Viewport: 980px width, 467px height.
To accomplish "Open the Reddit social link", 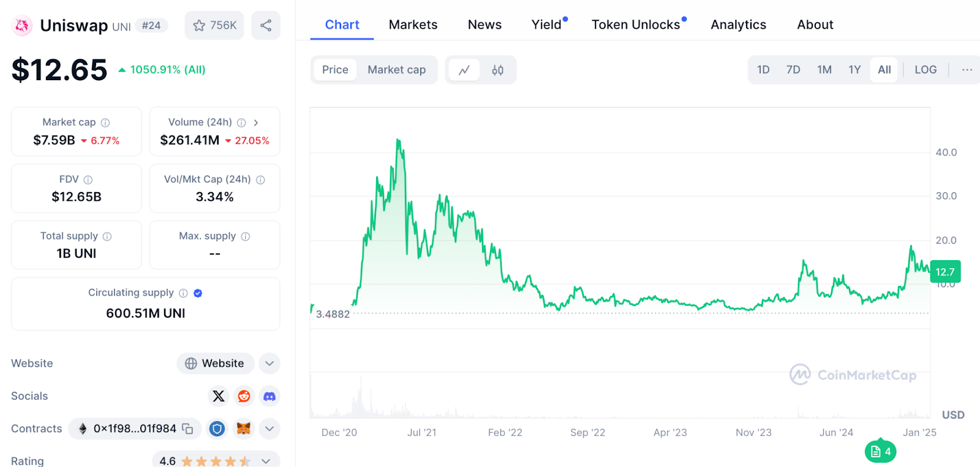I will 244,396.
